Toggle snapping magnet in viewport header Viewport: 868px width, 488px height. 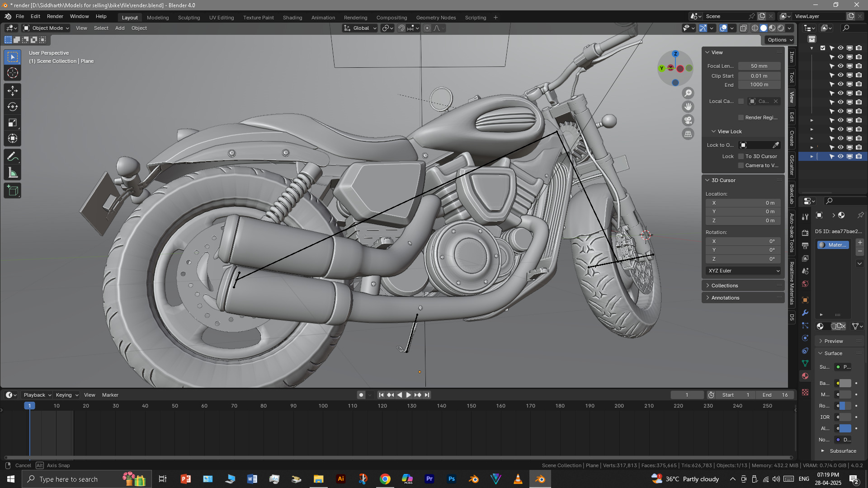pos(401,28)
